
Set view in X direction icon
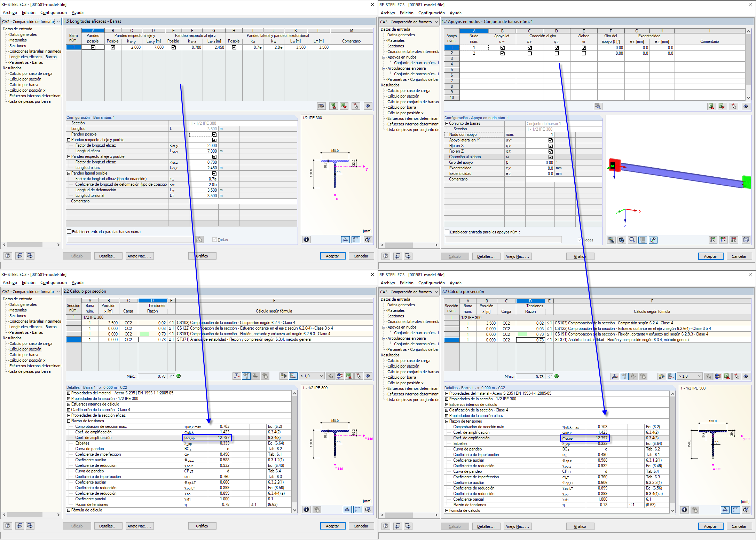(713, 240)
